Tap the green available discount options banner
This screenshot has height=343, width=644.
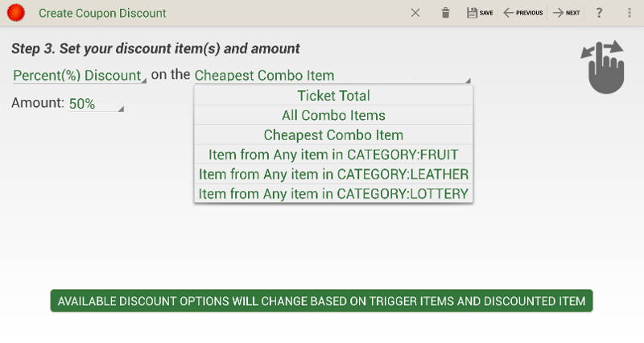(321, 300)
